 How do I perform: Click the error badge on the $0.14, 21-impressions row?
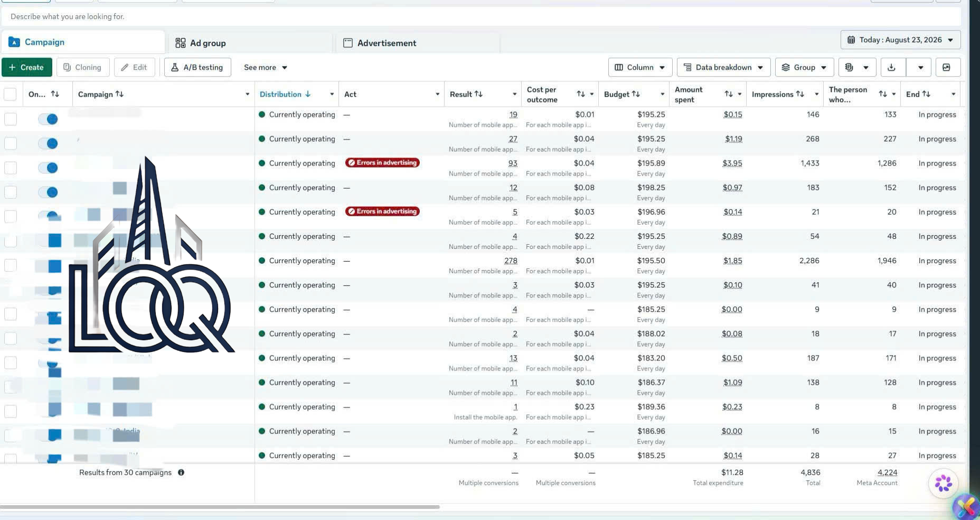(382, 211)
